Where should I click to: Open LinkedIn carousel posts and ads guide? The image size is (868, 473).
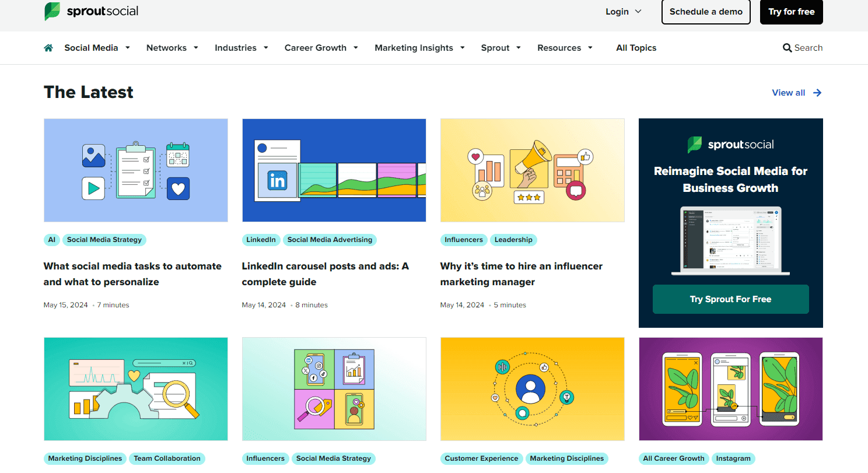(x=325, y=274)
